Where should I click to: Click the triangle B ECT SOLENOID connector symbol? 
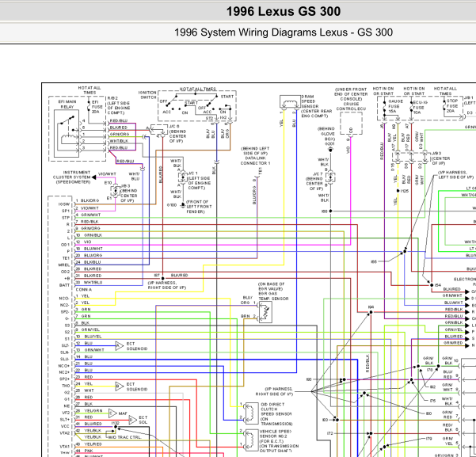tap(119, 387)
